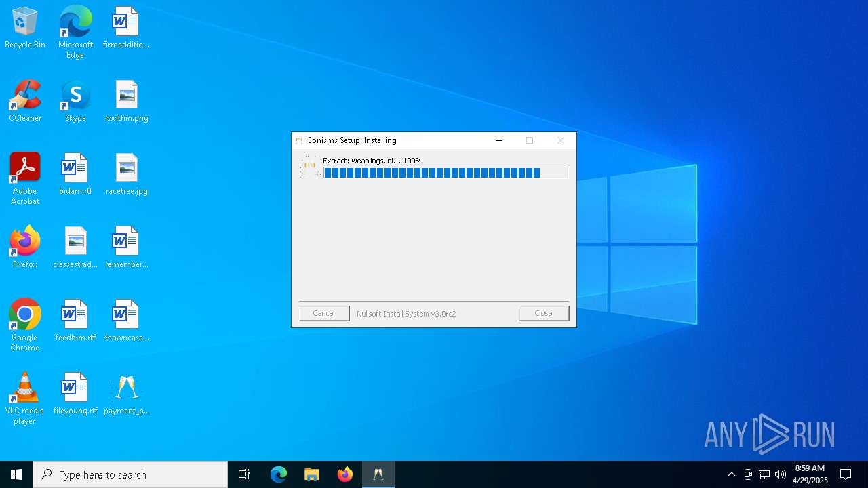Image resolution: width=868 pixels, height=488 pixels.
Task: Minimize the Eonisms Setup window
Action: (x=499, y=140)
